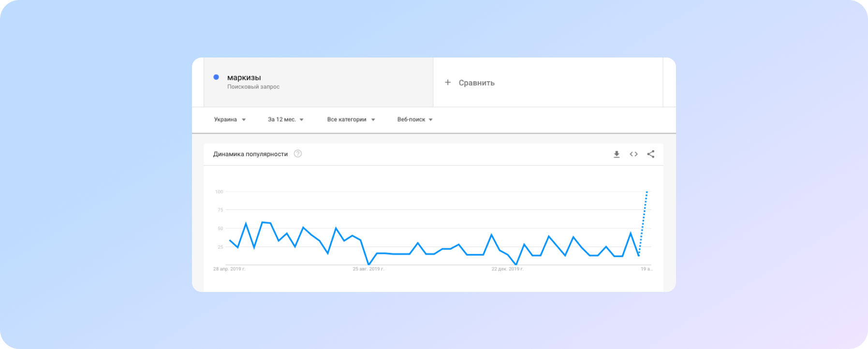Click the Динамика популярности heading
This screenshot has width=868, height=349.
250,154
